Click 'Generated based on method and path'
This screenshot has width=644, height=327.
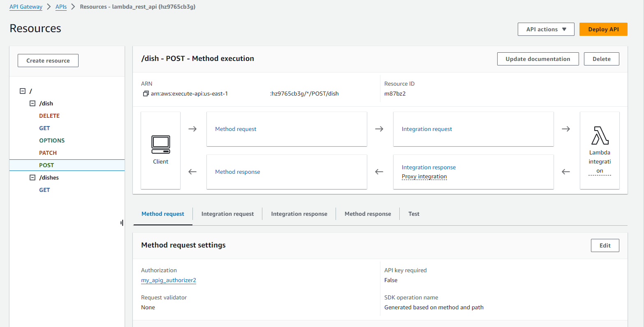tap(434, 307)
